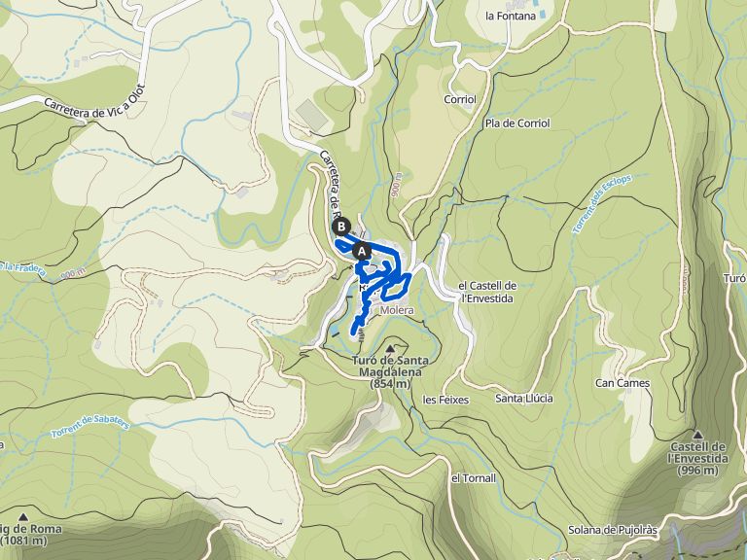The width and height of the screenshot is (747, 560).
Task: Select the Santa Llúcia label
Action: pyautogui.click(x=524, y=398)
